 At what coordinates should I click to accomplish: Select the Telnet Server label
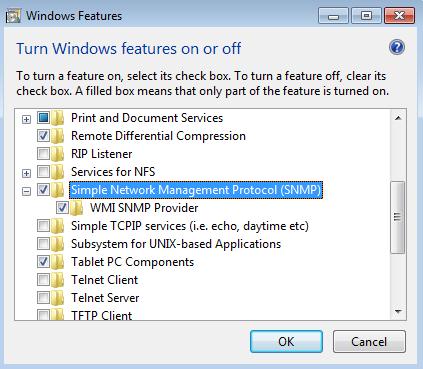tap(105, 298)
